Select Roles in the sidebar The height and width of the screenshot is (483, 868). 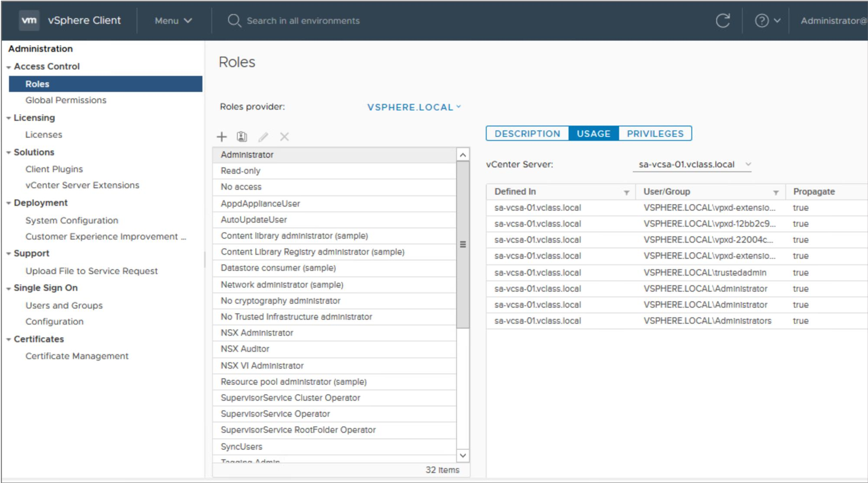tap(105, 84)
